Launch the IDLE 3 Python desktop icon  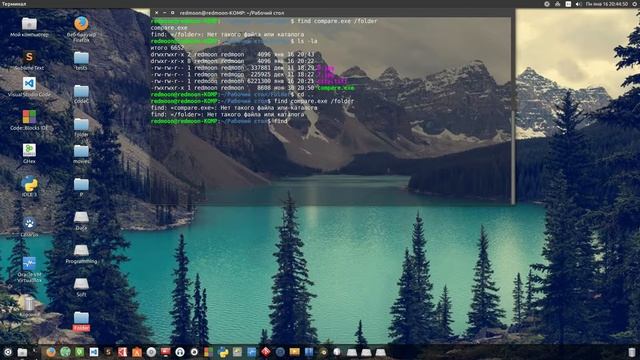click(x=29, y=184)
